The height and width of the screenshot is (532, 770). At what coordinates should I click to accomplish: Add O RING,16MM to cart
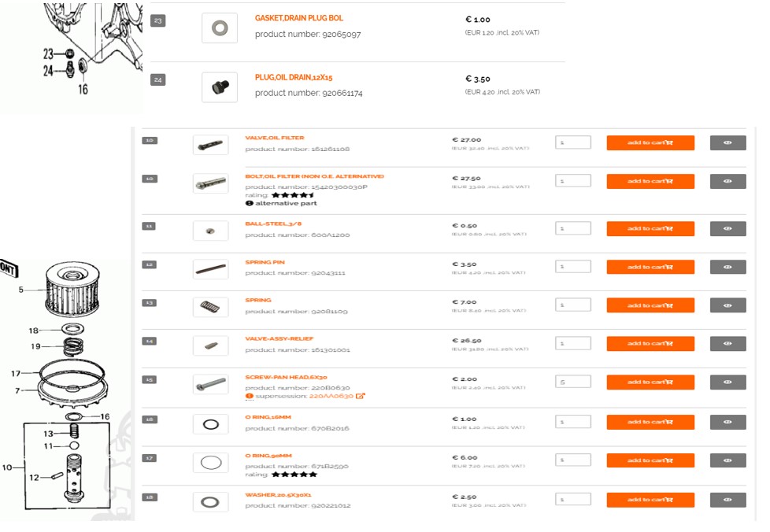[x=650, y=422]
